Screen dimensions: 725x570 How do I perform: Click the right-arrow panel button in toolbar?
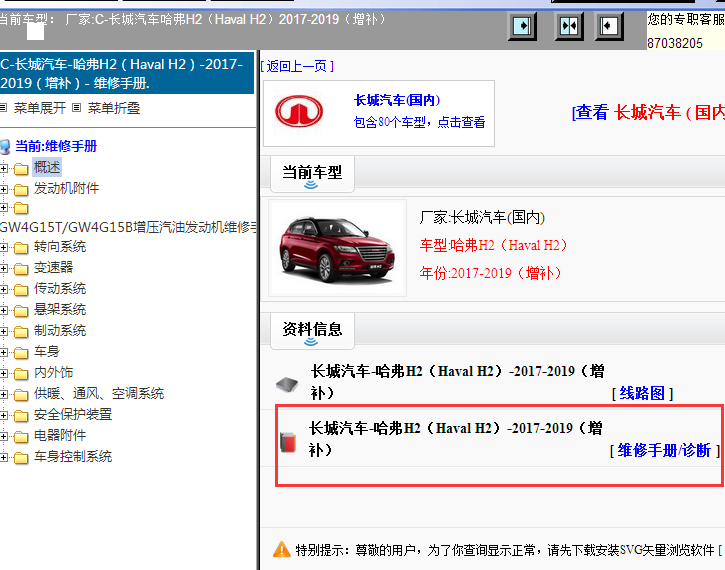pos(522,26)
